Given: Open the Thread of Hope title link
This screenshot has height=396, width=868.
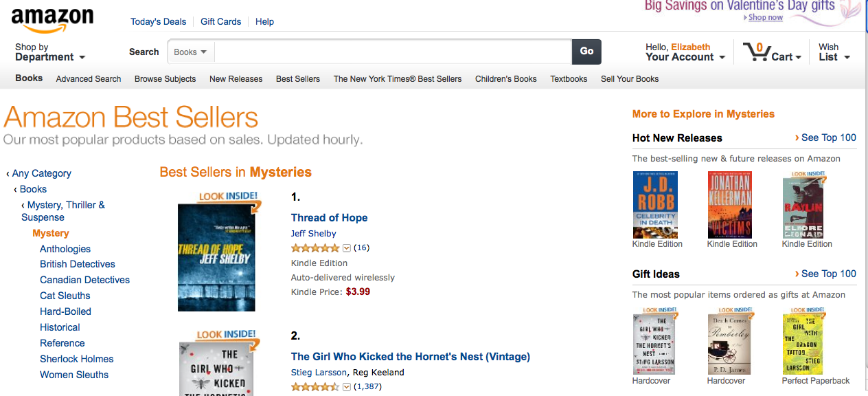Looking at the screenshot, I should (x=329, y=218).
